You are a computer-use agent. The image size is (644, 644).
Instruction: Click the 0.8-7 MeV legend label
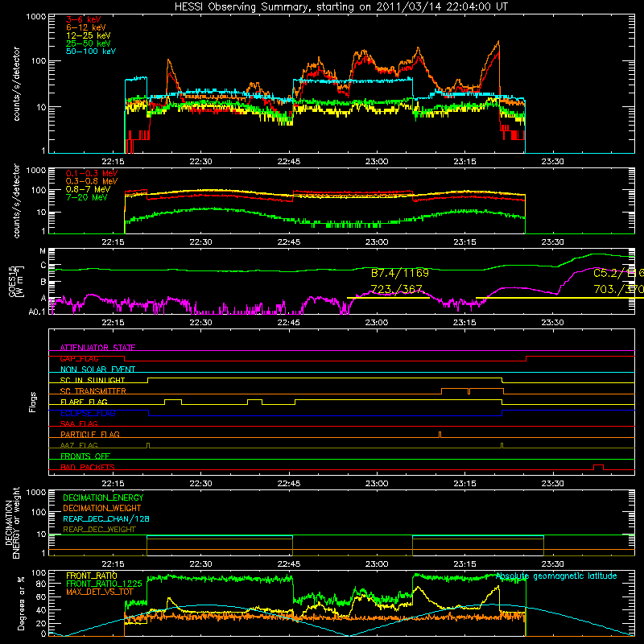point(88,189)
